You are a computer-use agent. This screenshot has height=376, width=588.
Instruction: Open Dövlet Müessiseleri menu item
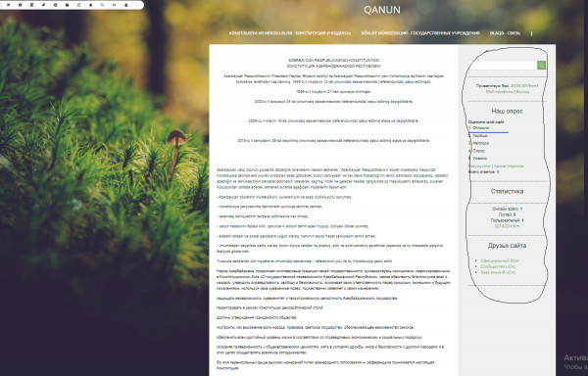pos(420,33)
